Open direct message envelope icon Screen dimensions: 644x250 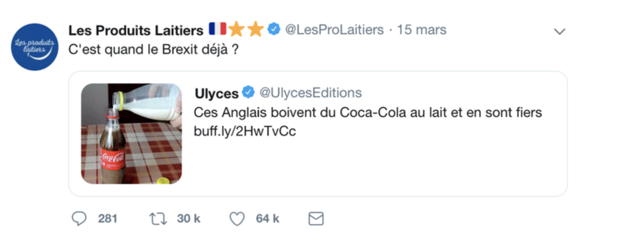click(316, 218)
